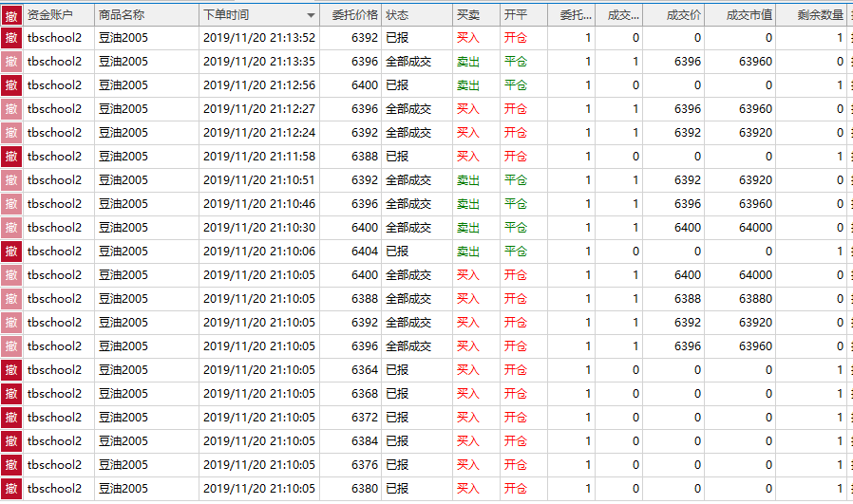Viewport: 853px width, 504px height.
Task: Select the timestamp 2019/11/20 21:12:56
Action: point(259,85)
